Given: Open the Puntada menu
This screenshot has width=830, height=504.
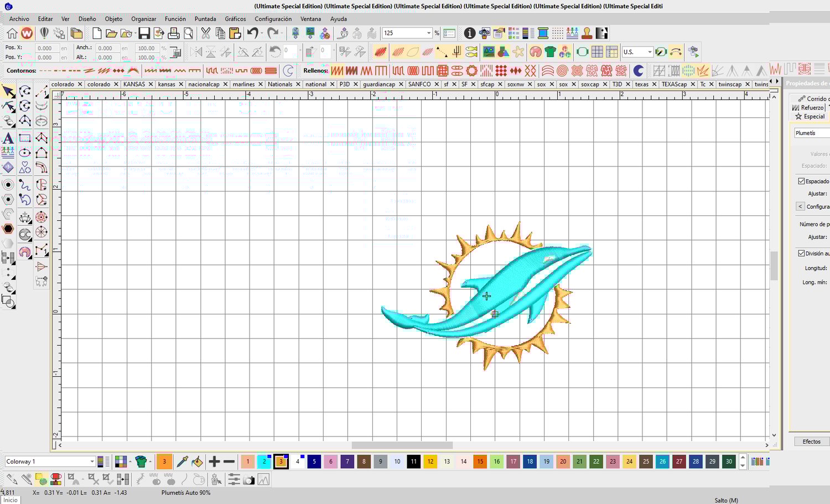Looking at the screenshot, I should (x=205, y=19).
